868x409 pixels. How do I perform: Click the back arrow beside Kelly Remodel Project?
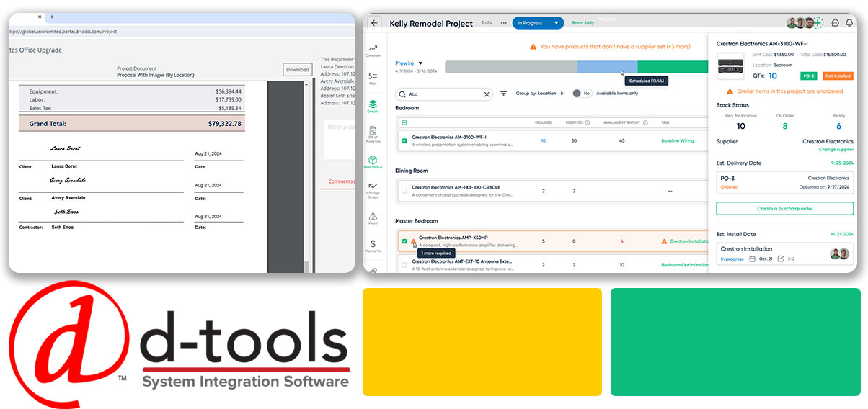[x=375, y=23]
